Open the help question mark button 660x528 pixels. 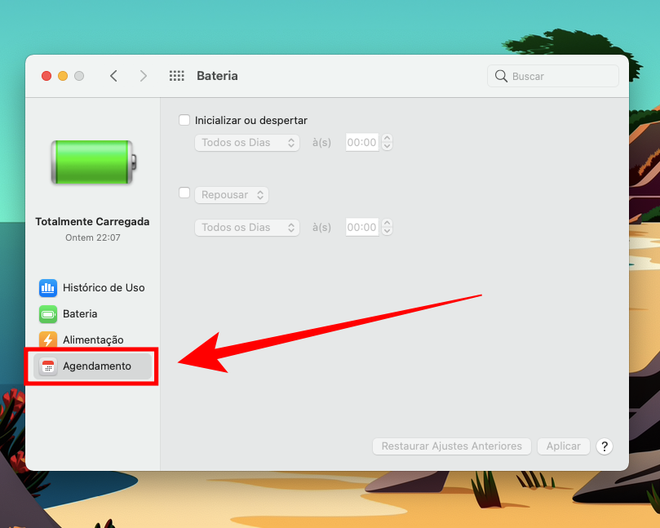click(604, 446)
